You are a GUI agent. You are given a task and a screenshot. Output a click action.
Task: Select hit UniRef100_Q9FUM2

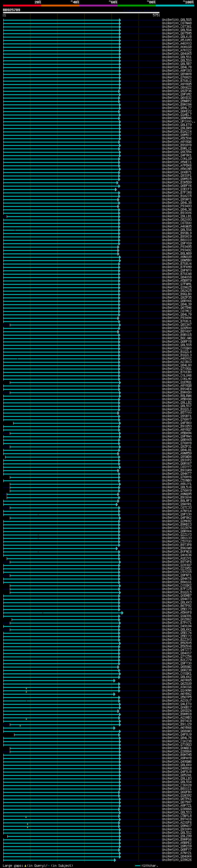click(177, 94)
